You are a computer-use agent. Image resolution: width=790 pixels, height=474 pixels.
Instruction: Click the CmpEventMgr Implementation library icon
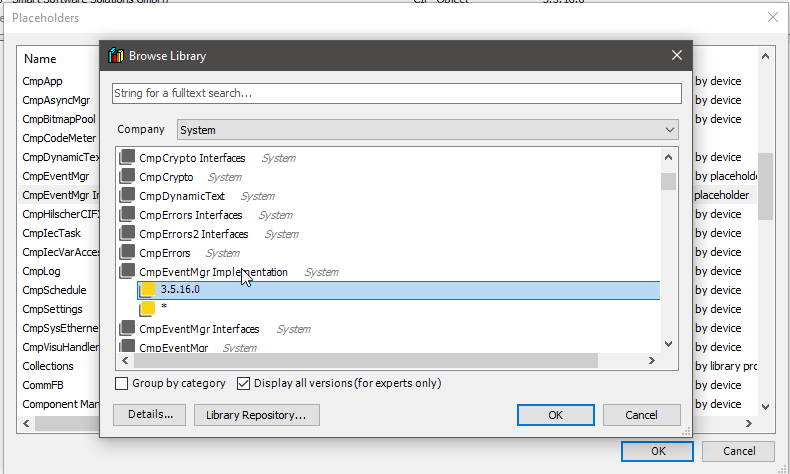click(x=127, y=272)
